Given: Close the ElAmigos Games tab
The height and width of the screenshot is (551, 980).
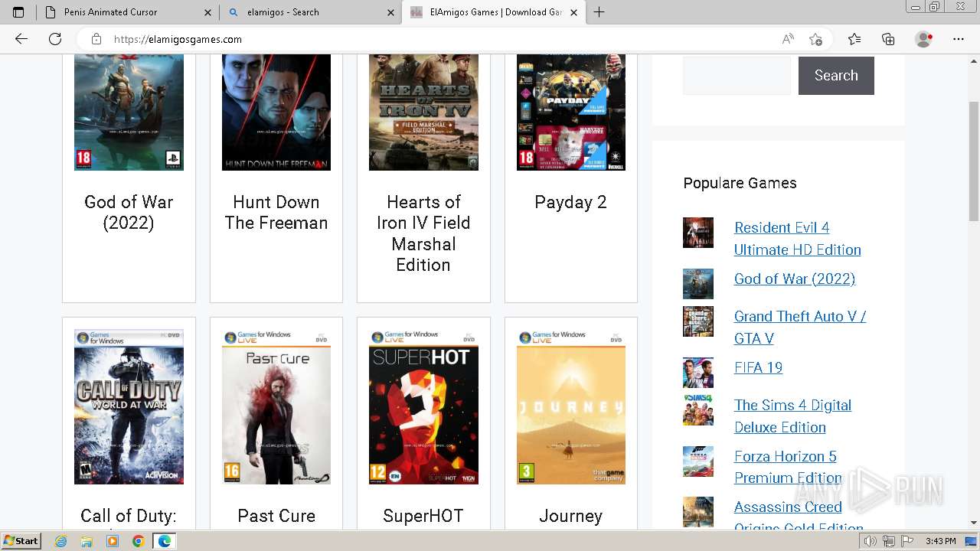Looking at the screenshot, I should [573, 12].
